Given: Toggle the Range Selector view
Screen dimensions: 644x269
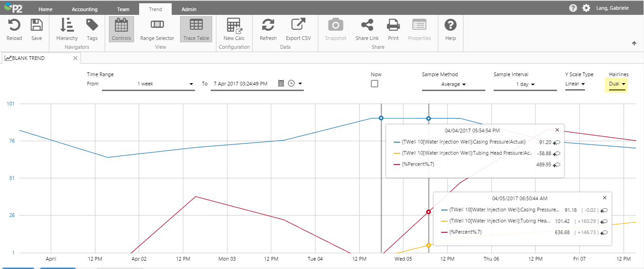Looking at the screenshot, I should coord(157,29).
